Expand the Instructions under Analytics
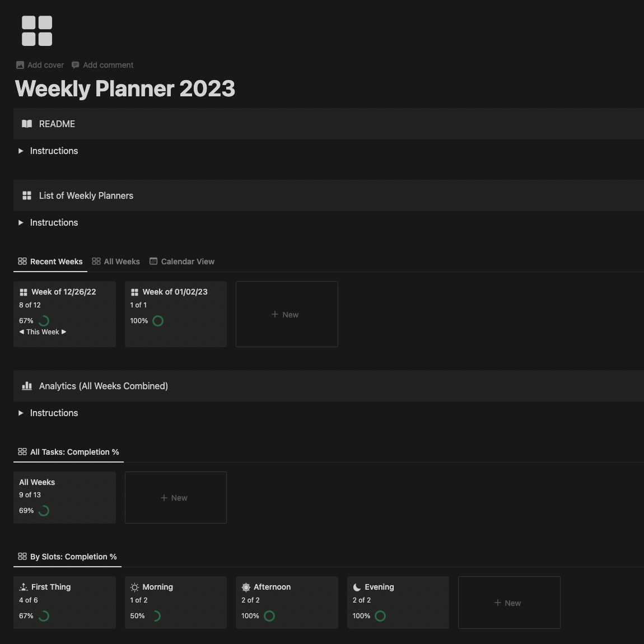 20,413
